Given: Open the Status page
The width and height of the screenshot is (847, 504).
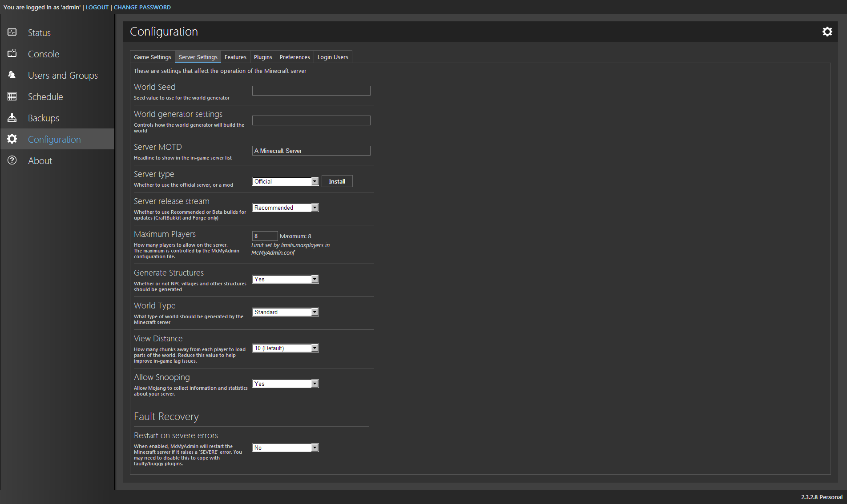Looking at the screenshot, I should (x=57, y=32).
